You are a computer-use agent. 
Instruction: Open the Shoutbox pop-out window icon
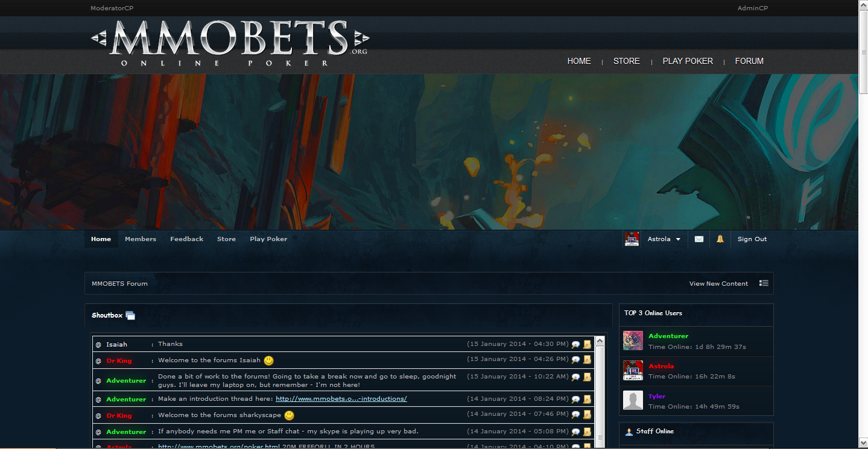130,316
